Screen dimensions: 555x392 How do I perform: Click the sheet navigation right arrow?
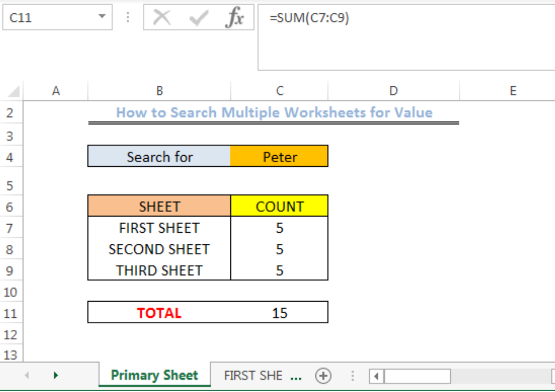tap(56, 375)
